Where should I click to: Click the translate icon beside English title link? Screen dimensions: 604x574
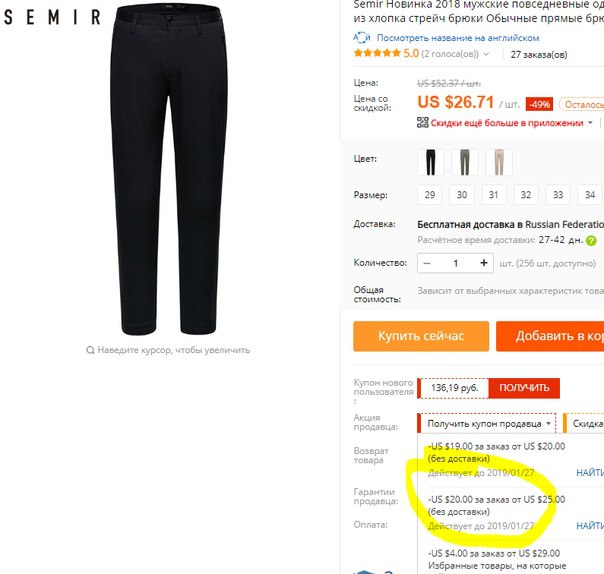click(x=362, y=38)
